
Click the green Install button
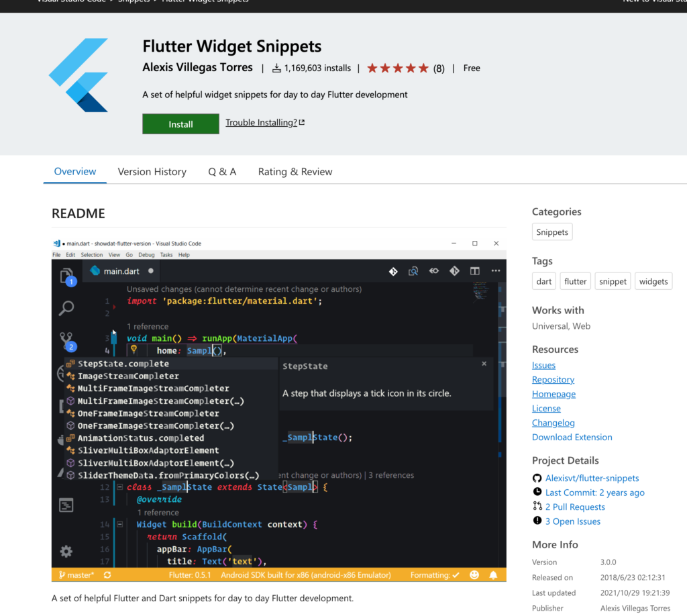pos(180,124)
